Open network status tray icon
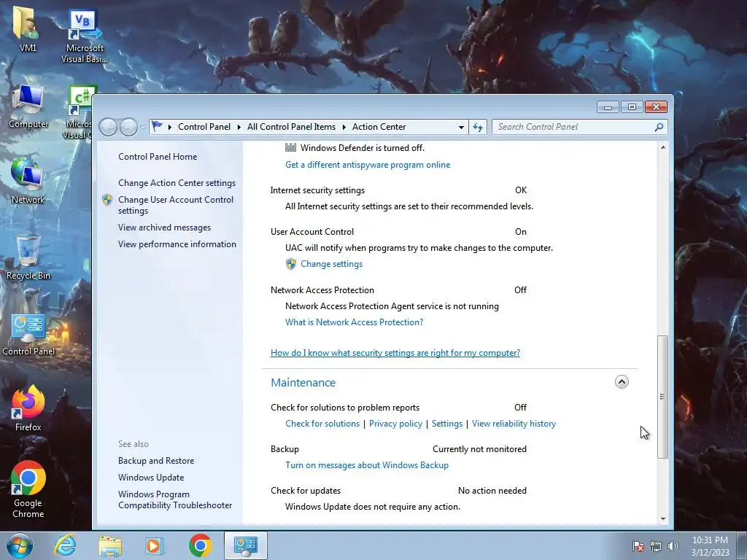The height and width of the screenshot is (560, 747). (x=656, y=546)
